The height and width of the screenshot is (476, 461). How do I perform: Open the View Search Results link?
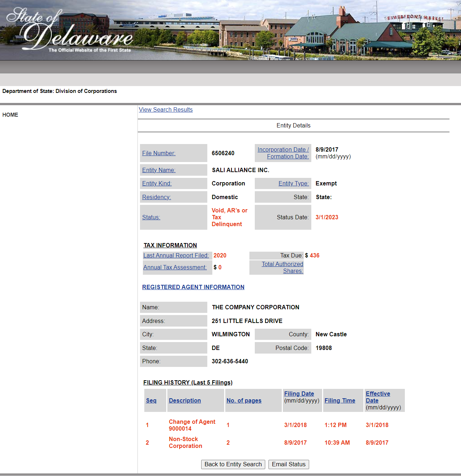(166, 109)
